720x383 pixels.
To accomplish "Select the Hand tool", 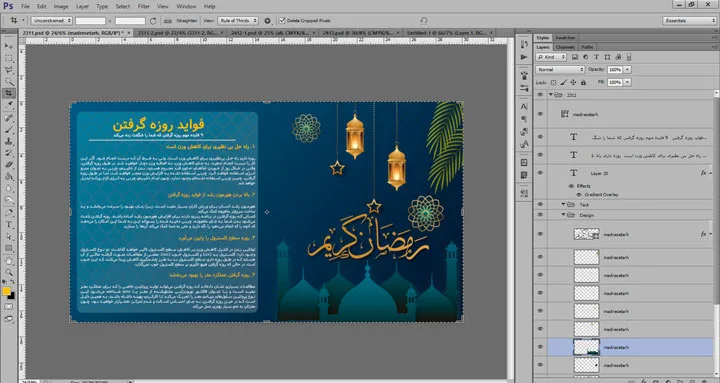I will coord(9,261).
